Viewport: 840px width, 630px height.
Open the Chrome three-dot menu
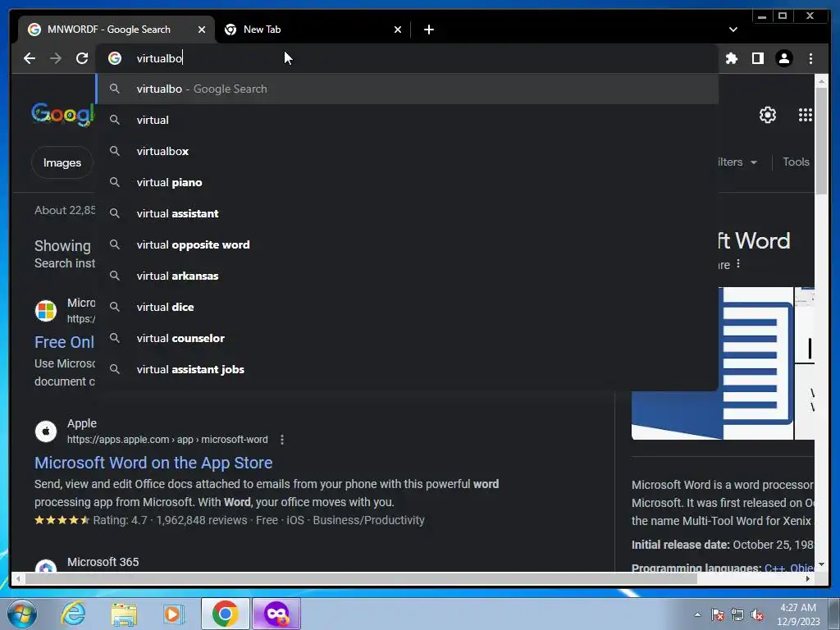(810, 58)
